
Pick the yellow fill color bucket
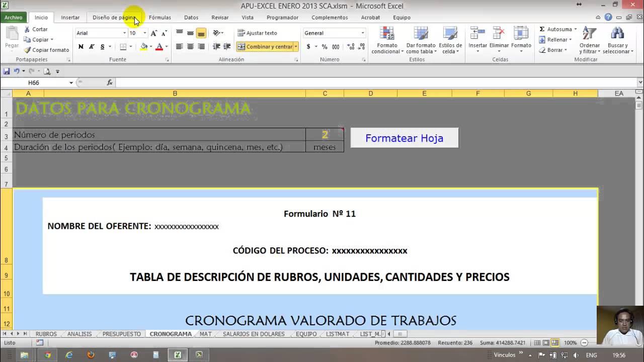tap(144, 47)
